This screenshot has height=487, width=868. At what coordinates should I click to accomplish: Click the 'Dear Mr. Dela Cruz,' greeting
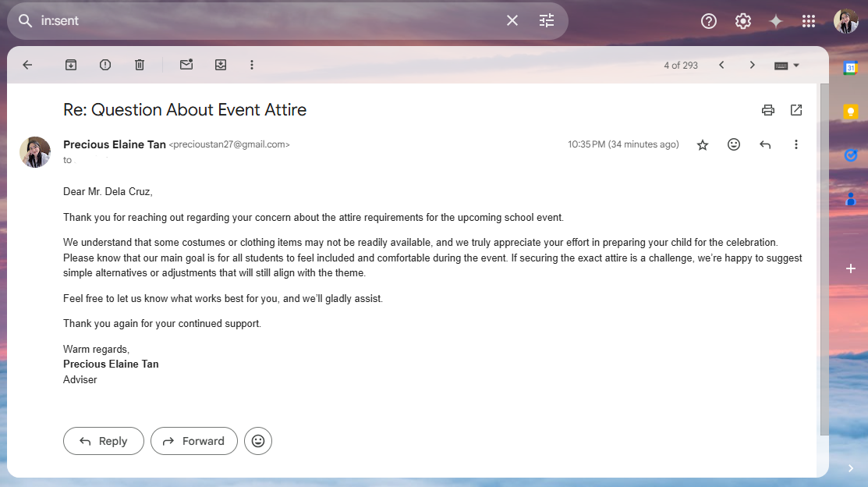pyautogui.click(x=108, y=192)
